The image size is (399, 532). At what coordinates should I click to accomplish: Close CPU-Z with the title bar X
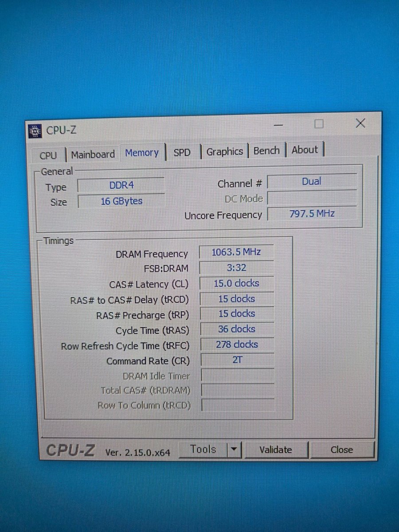coord(360,123)
